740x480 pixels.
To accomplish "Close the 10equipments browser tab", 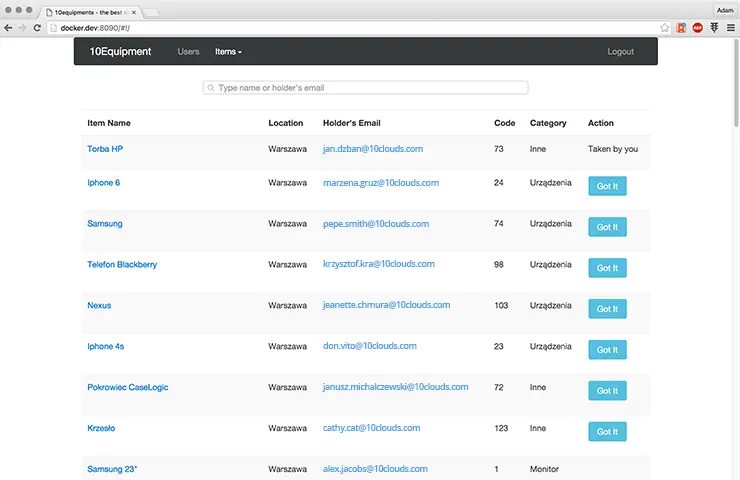I will (135, 10).
